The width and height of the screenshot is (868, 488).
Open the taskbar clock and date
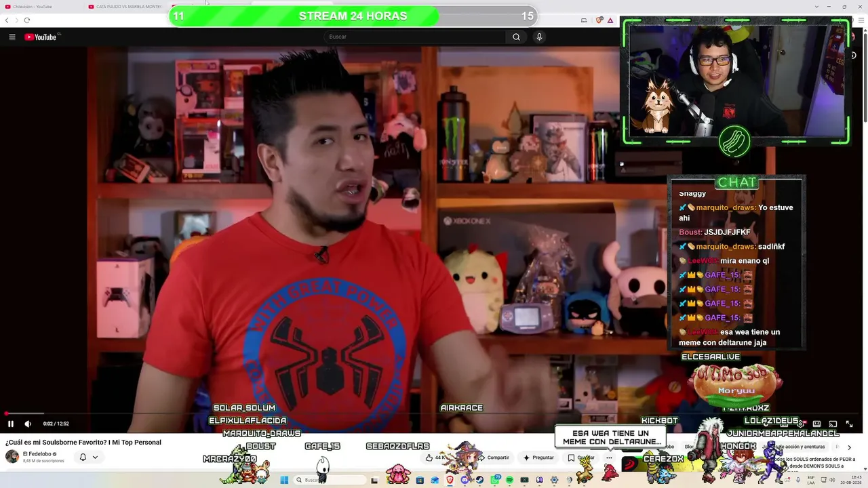(851, 480)
